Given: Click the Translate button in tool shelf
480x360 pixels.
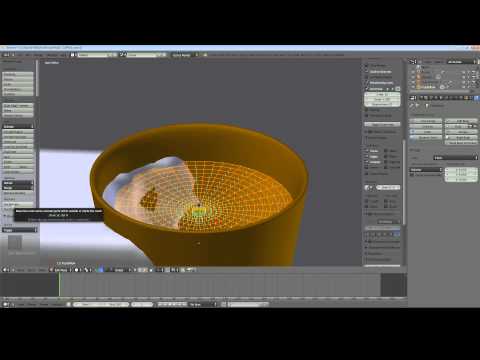Looking at the screenshot, I should click(18, 74).
